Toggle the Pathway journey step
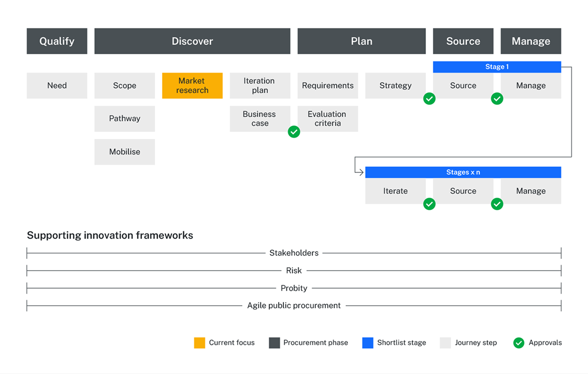This screenshot has width=588, height=374. [x=125, y=119]
